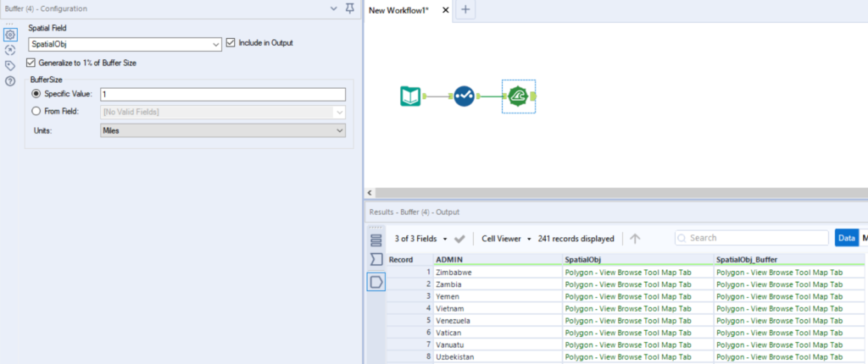Viewport: 868px width, 364px height.
Task: Select the Input Data tool on canvas
Action: coord(410,97)
